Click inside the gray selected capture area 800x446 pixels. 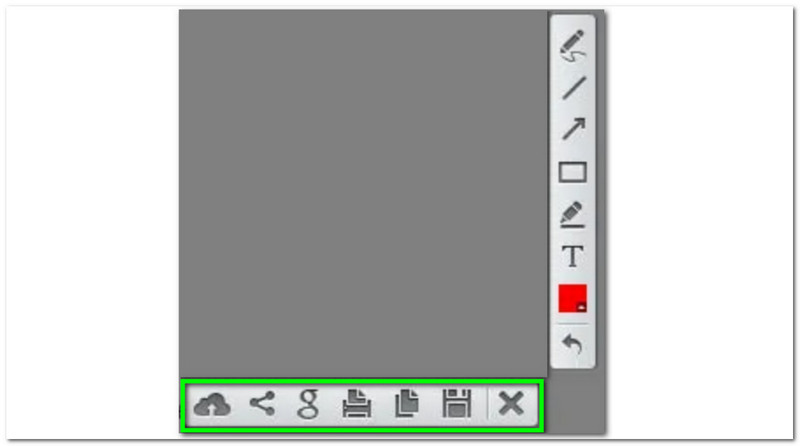363,194
